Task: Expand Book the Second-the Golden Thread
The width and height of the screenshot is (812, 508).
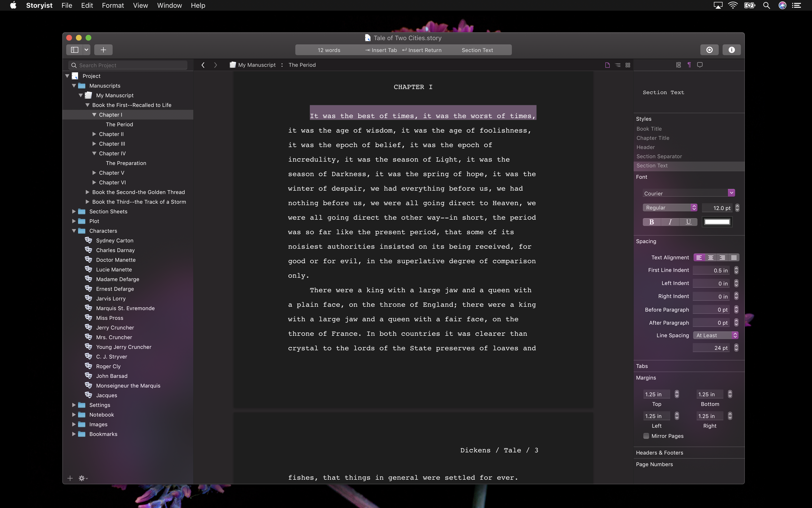Action: coord(87,192)
